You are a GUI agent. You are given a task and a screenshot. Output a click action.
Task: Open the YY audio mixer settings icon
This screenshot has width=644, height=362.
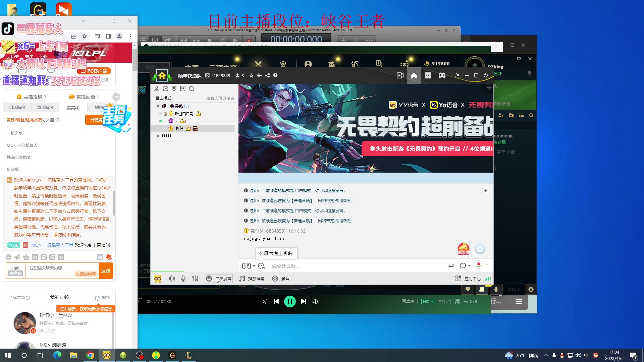(195, 279)
